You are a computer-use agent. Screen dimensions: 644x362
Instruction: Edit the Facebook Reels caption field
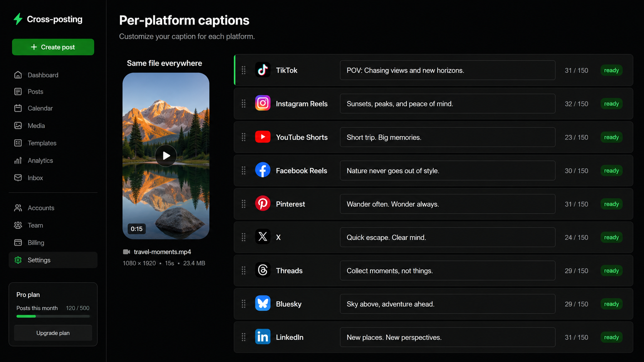(x=448, y=170)
